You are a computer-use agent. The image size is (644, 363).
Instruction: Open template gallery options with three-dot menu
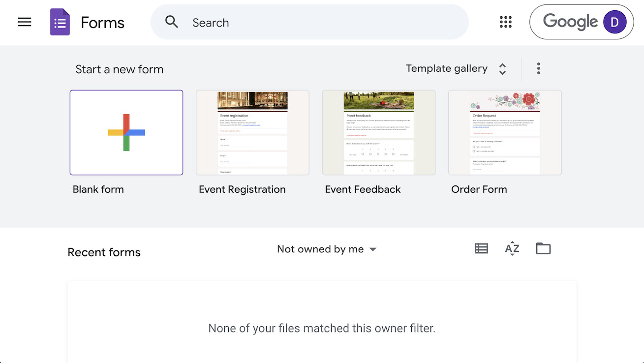(x=538, y=68)
